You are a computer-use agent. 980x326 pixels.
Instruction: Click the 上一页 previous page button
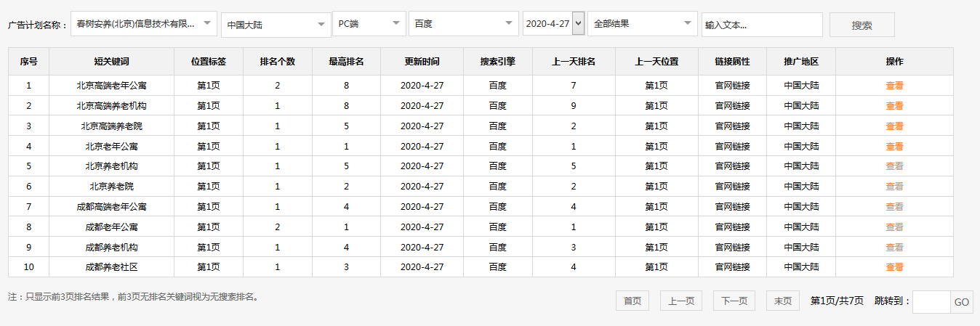point(681,301)
